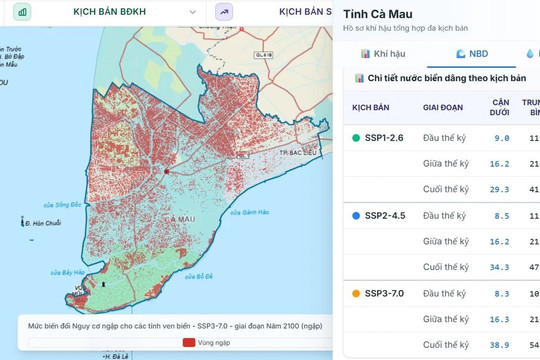Image resolution: width=540 pixels, height=360 pixels.
Task: Click the QL 61B road sign on map
Action: pos(264,55)
